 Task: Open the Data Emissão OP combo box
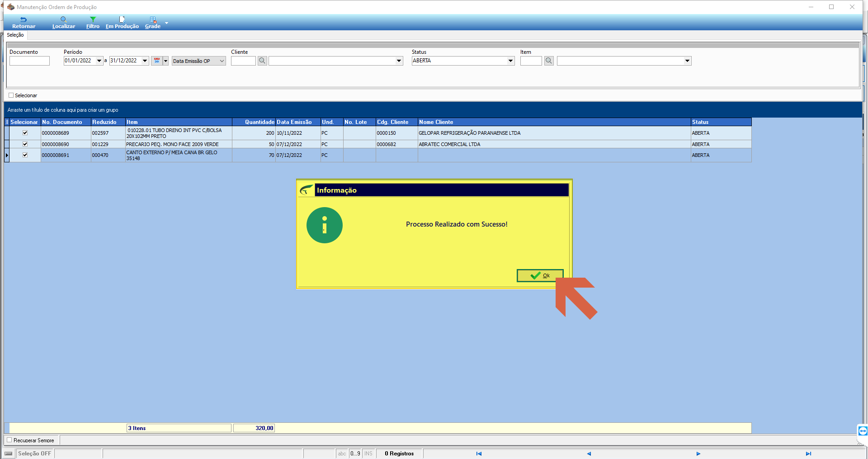pos(198,61)
